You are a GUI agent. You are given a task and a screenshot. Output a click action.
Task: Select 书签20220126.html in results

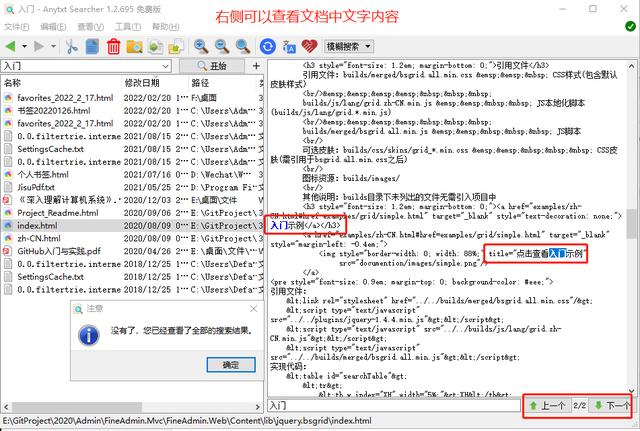pyautogui.click(x=131, y=111)
